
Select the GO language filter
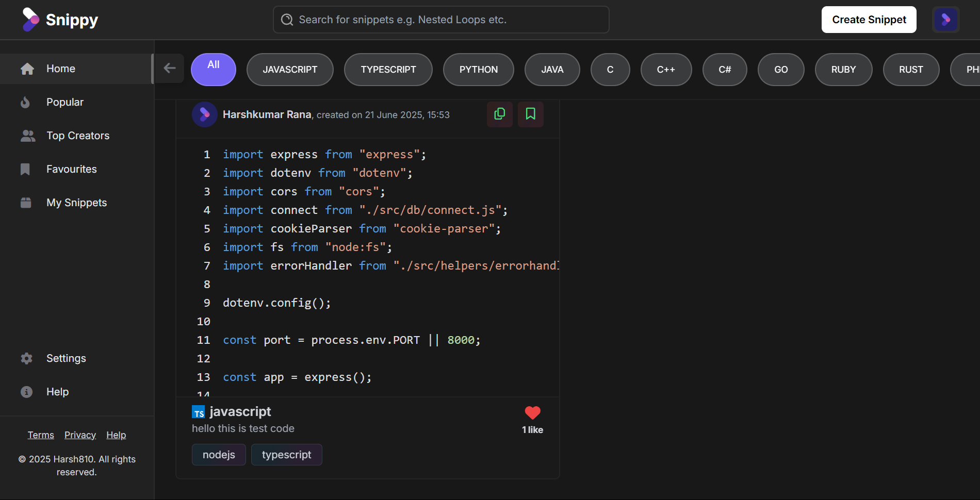pos(781,70)
